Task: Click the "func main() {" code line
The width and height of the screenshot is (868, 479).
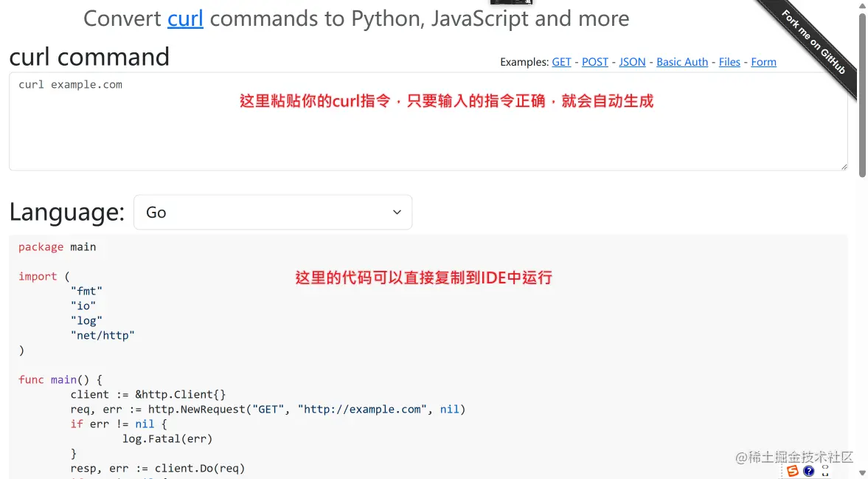Action: [60, 380]
